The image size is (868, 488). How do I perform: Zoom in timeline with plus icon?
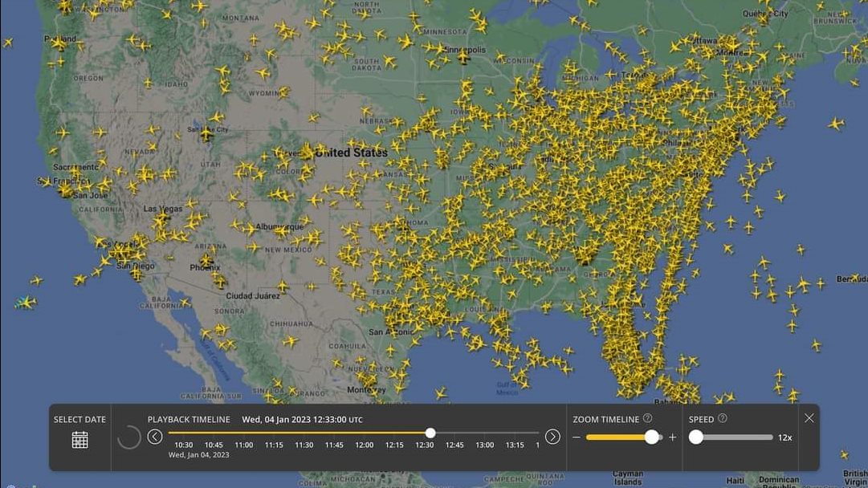click(672, 437)
